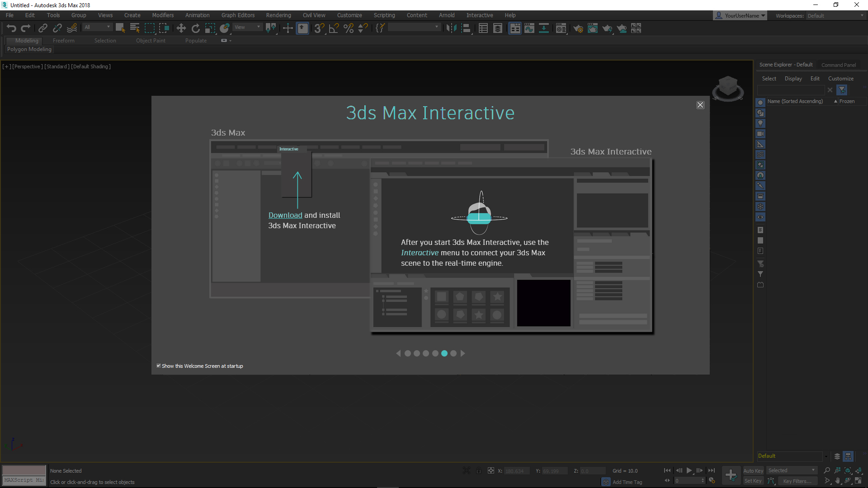Toggle Show Welcome Screen at startup

[159, 366]
